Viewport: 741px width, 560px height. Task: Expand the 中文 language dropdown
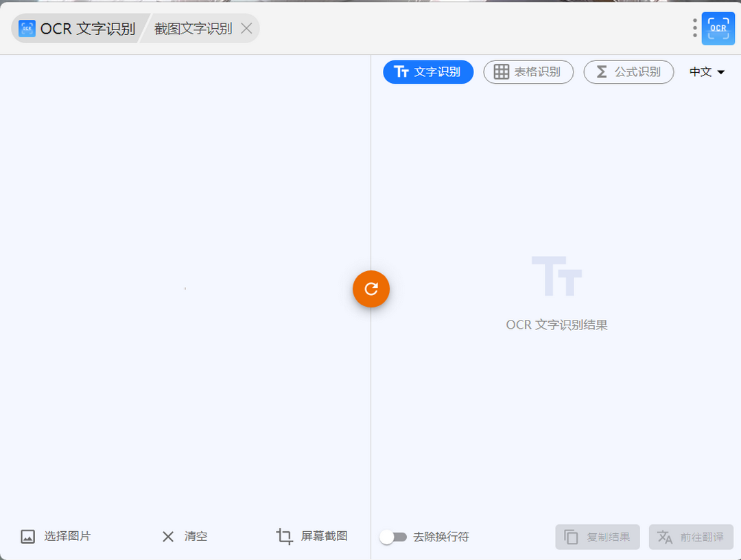[707, 72]
